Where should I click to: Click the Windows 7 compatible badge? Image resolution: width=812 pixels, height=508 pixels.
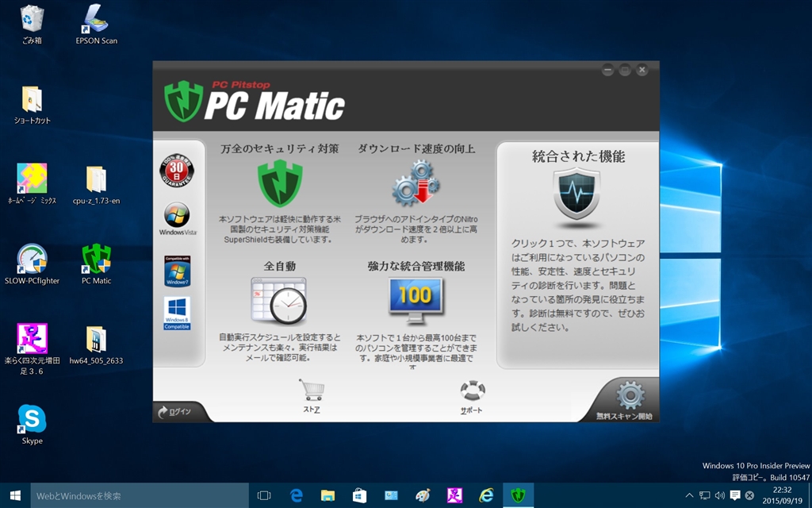click(x=177, y=271)
